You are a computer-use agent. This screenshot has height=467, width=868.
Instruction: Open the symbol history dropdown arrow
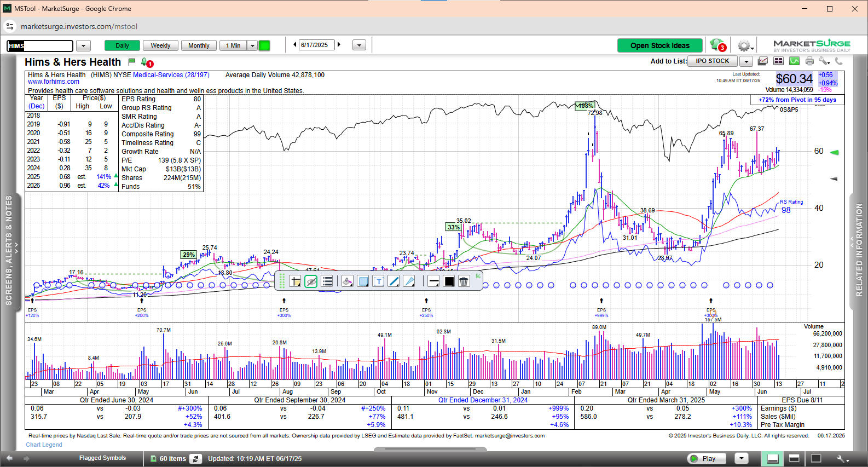83,46
